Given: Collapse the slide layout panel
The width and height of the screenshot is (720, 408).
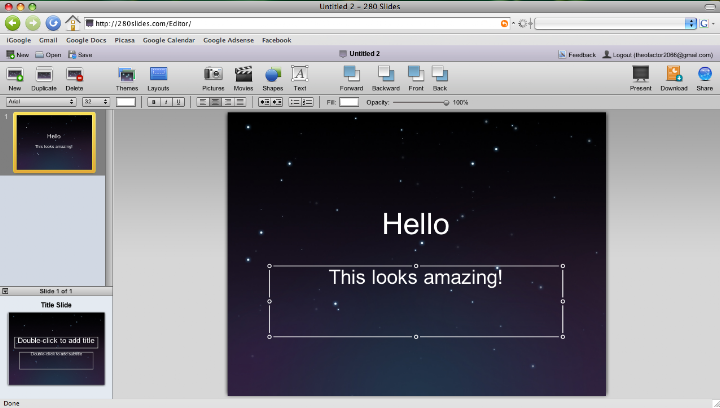Looking at the screenshot, I should click(5, 291).
